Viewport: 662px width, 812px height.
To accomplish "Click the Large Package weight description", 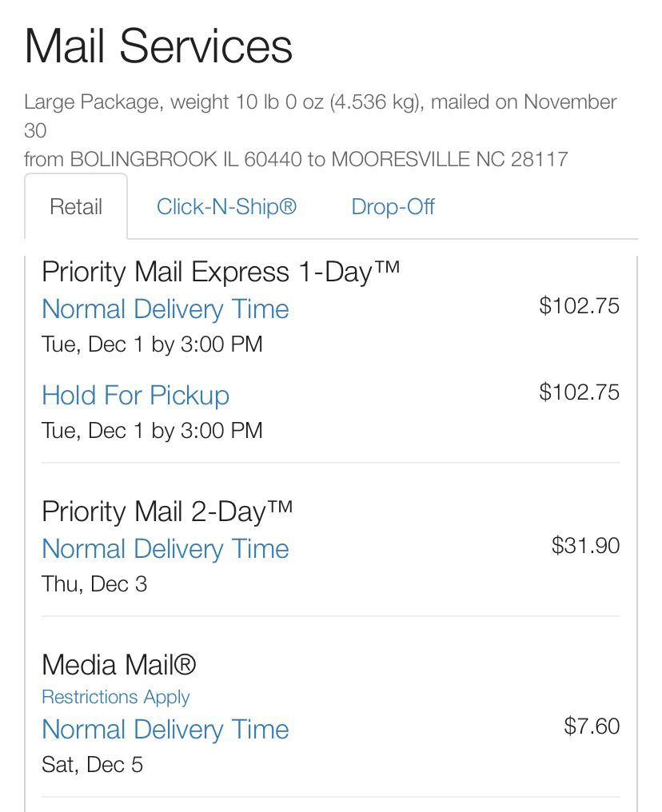I will pos(320,116).
